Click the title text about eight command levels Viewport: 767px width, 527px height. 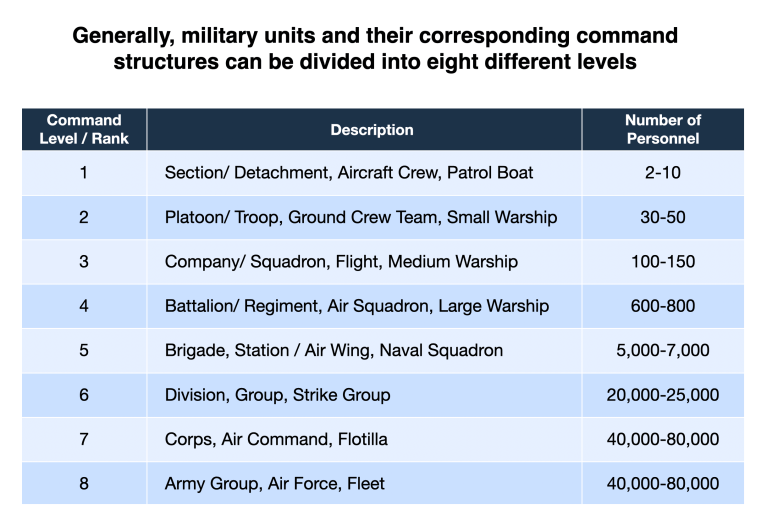click(375, 49)
